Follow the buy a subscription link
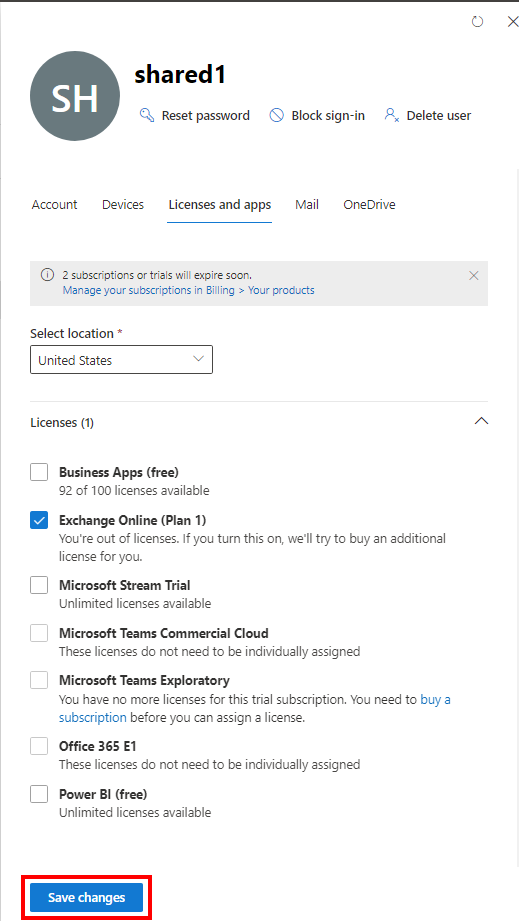 (255, 708)
